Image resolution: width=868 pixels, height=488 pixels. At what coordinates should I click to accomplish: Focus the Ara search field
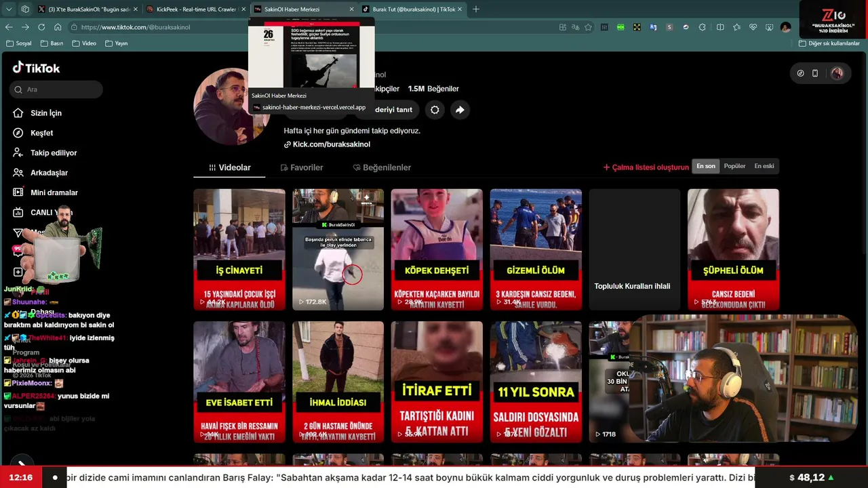pos(56,89)
